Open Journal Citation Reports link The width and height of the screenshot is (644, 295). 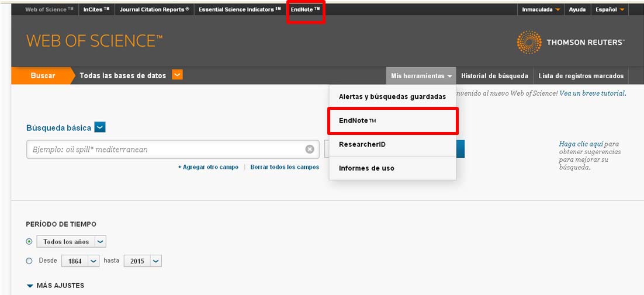[x=154, y=9]
